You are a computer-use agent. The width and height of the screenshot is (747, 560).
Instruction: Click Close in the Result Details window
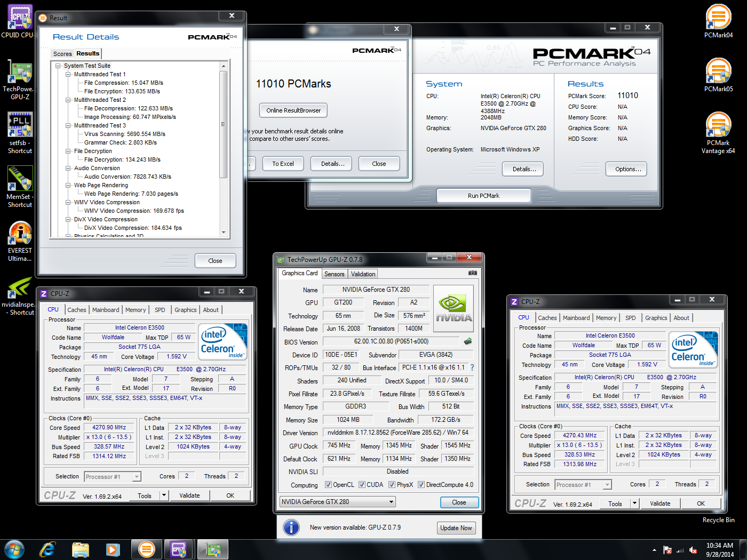pyautogui.click(x=215, y=261)
